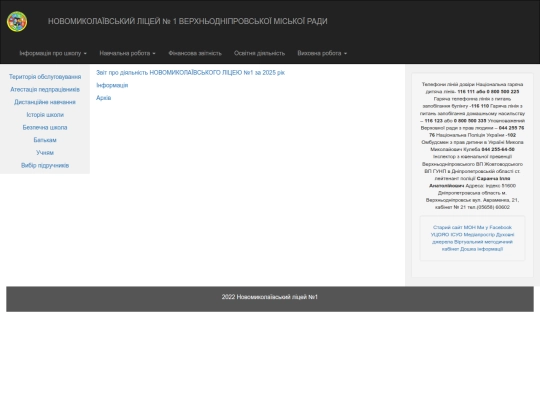Open the Ми у Facebook link
This screenshot has width=540, height=405.
[495, 227]
